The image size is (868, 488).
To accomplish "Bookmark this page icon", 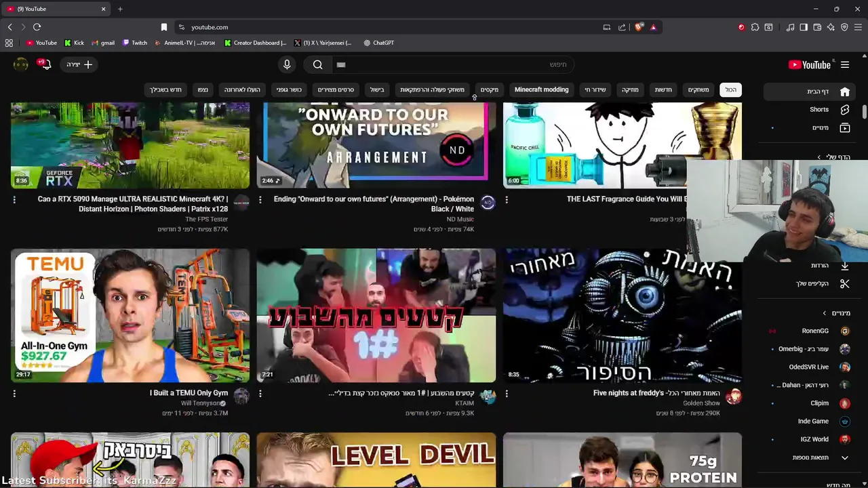I will [163, 27].
